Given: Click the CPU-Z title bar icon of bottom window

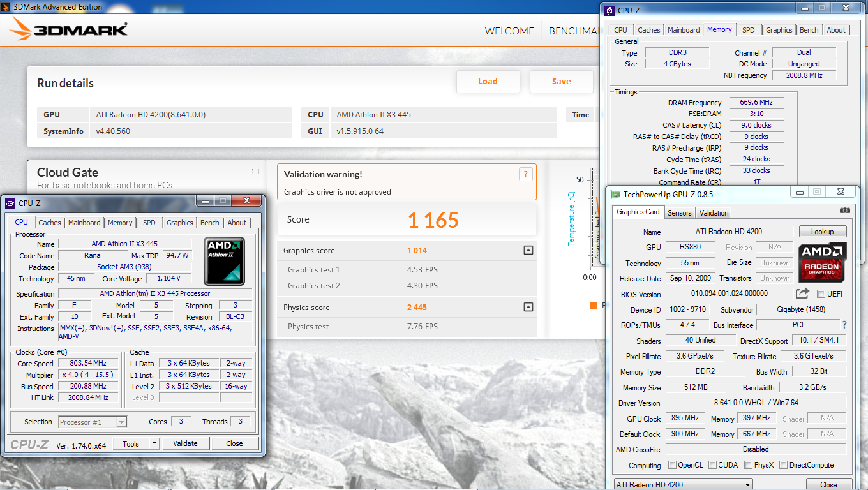Looking at the screenshot, I should coord(10,204).
